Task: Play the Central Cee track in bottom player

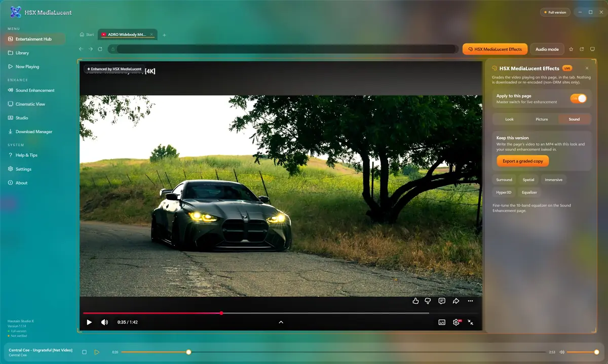Action: tap(97, 352)
